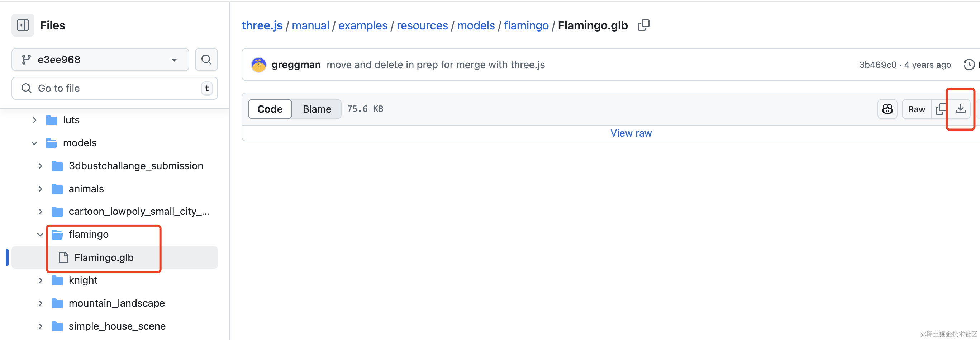Download raw file icon
The width and height of the screenshot is (980, 340).
(x=960, y=109)
